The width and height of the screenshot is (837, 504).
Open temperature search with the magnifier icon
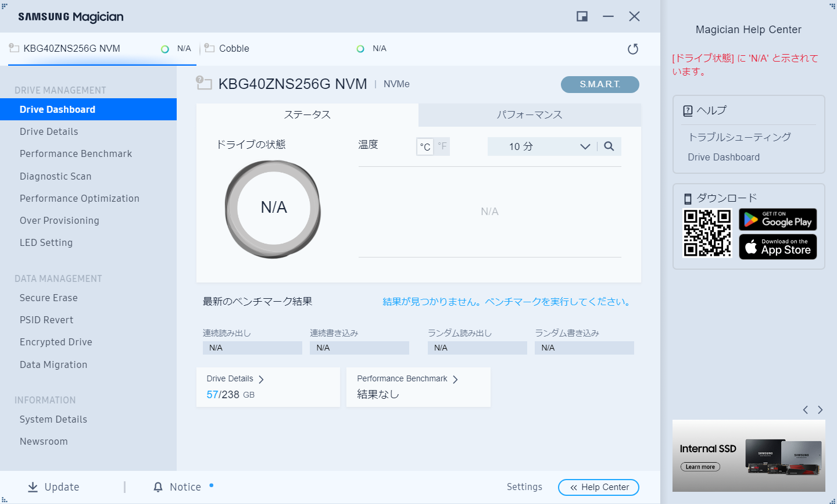click(609, 146)
